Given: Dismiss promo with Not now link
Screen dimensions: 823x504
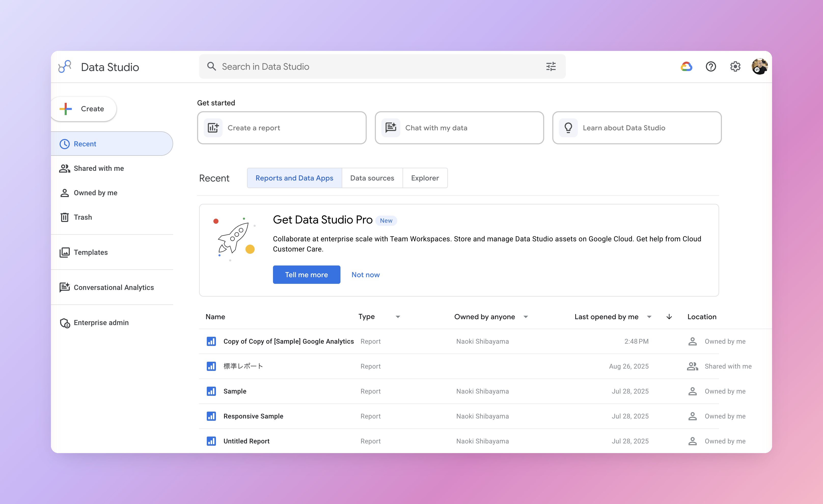Looking at the screenshot, I should point(365,275).
